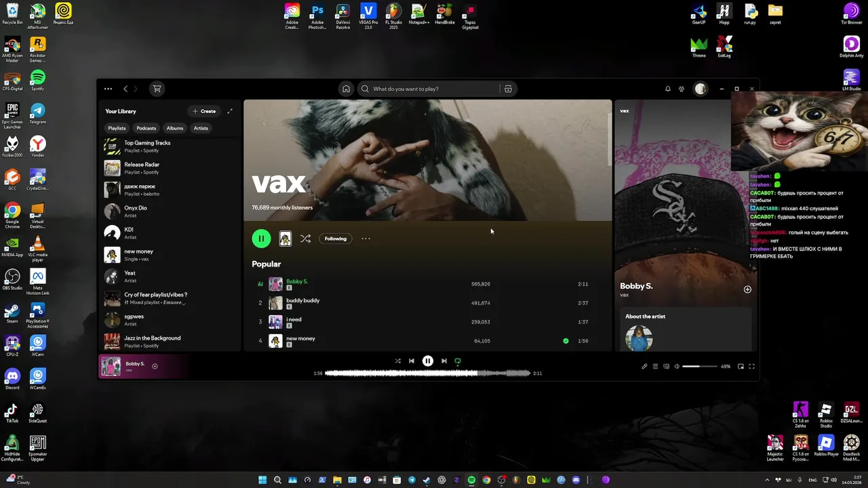This screenshot has height=488, width=868.
Task: Filter library by Albums
Action: click(x=175, y=128)
